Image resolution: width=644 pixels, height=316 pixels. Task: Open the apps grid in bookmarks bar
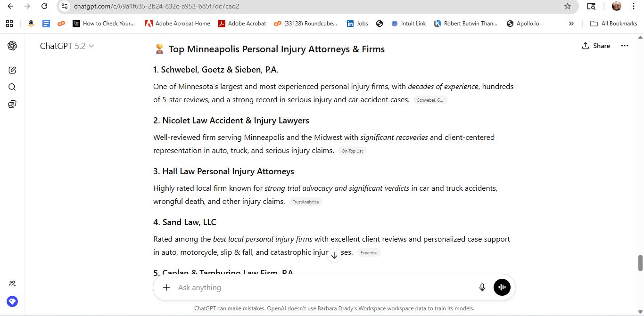(x=9, y=24)
